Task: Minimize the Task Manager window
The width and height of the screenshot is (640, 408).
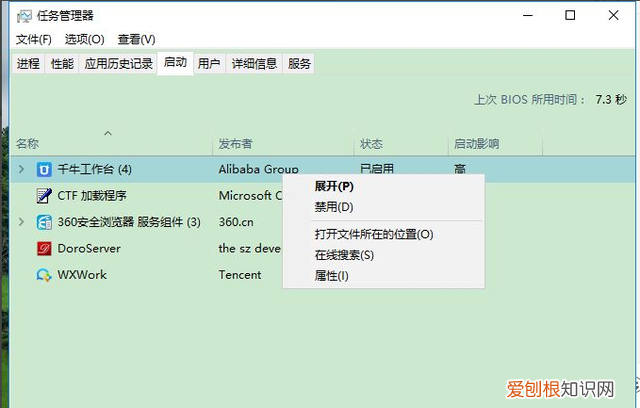Action: click(528, 16)
